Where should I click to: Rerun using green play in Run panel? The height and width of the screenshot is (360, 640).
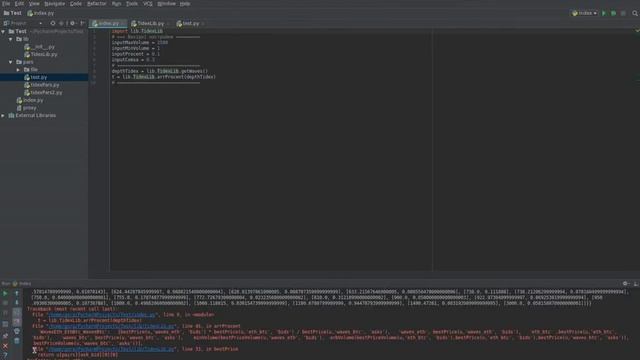5,293
